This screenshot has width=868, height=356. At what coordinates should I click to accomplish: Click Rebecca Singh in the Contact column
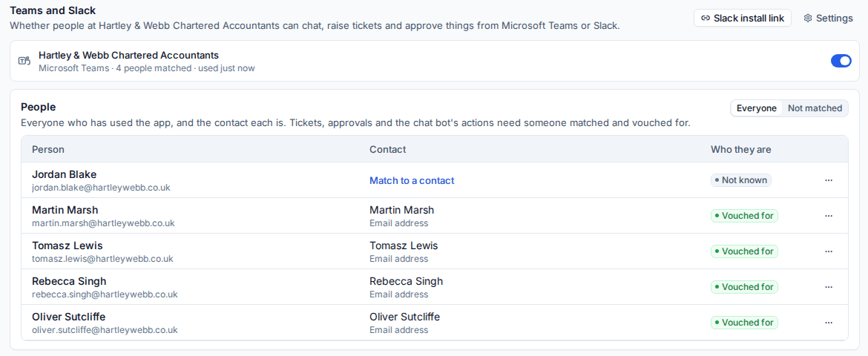[407, 281]
